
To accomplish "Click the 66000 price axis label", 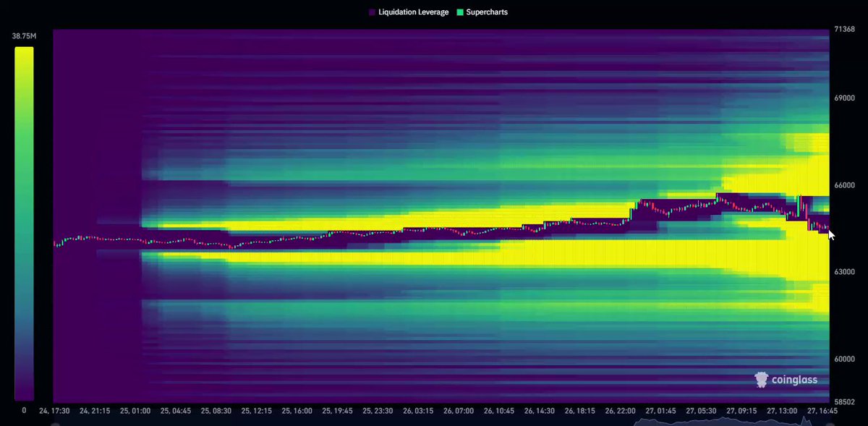I will [x=845, y=185].
